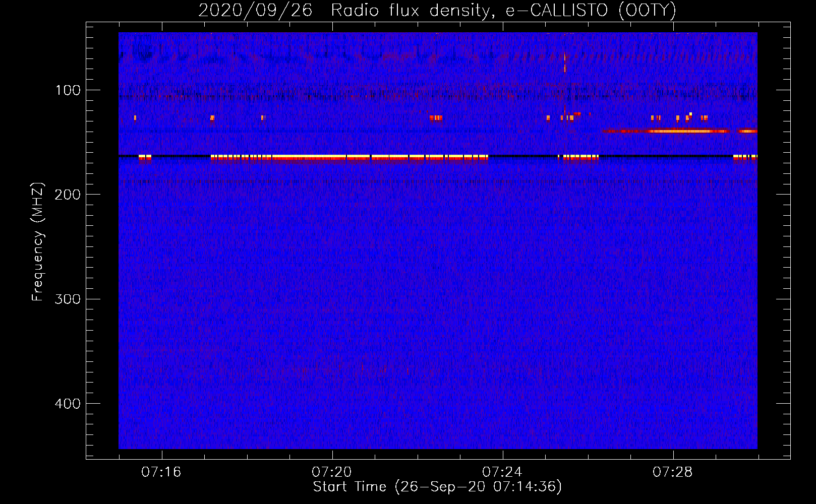Click the 400 frequency tick label
Screen dimensions: 816x504
coord(68,404)
